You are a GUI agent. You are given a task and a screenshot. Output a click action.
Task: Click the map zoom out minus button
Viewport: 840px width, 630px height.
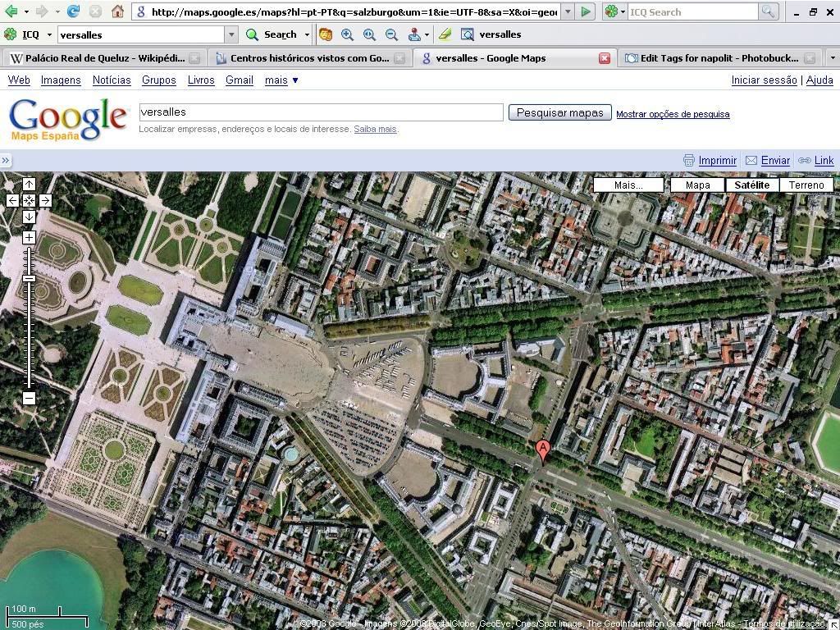[x=29, y=399]
